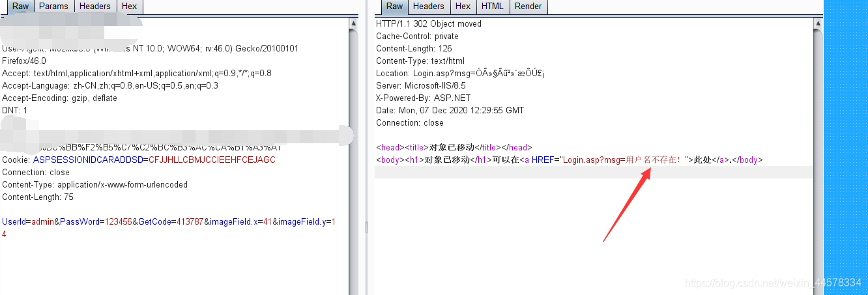Switch to response Raw tab
Image resolution: width=868 pixels, height=295 pixels.
pos(394,7)
